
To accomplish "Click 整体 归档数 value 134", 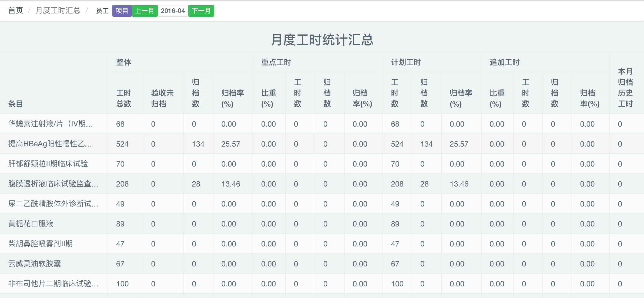I will [198, 144].
